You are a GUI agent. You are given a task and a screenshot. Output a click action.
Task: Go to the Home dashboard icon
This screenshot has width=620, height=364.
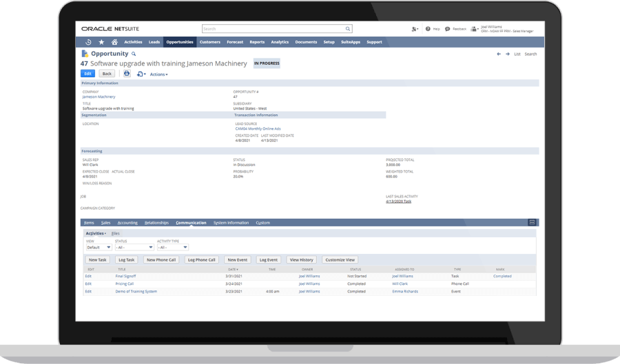coord(114,42)
